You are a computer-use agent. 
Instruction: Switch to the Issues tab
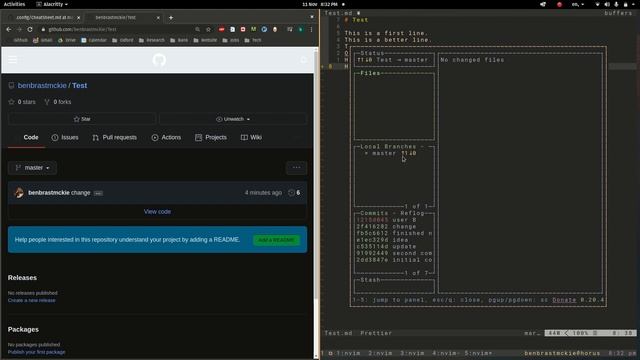click(65, 138)
